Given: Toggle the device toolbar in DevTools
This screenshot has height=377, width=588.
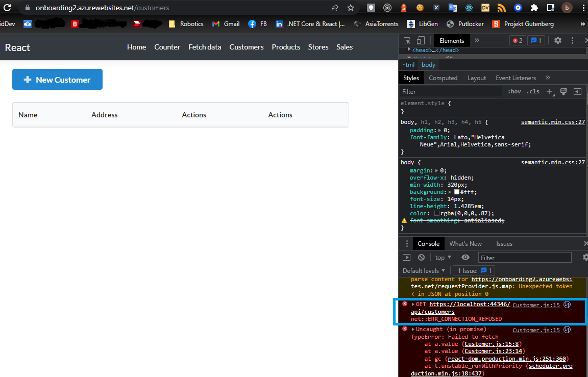Looking at the screenshot, I should tap(421, 40).
